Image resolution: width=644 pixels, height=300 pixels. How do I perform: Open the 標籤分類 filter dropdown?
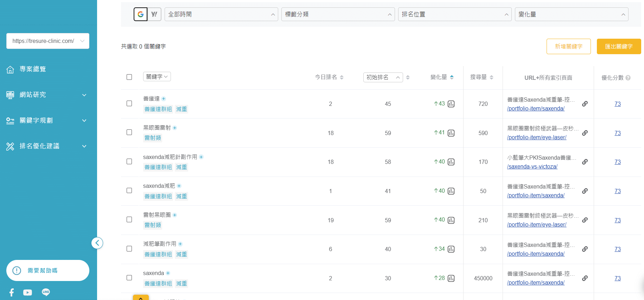click(x=338, y=14)
